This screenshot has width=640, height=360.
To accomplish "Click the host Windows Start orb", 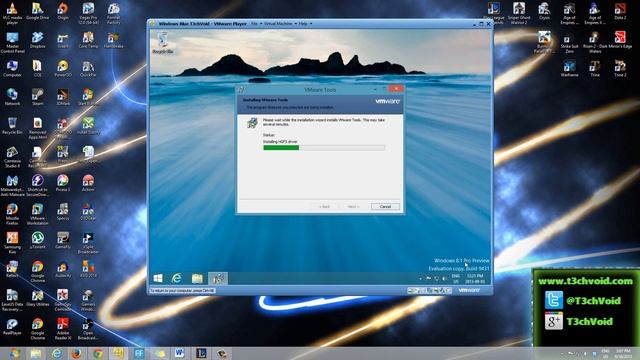I will (x=15, y=353).
